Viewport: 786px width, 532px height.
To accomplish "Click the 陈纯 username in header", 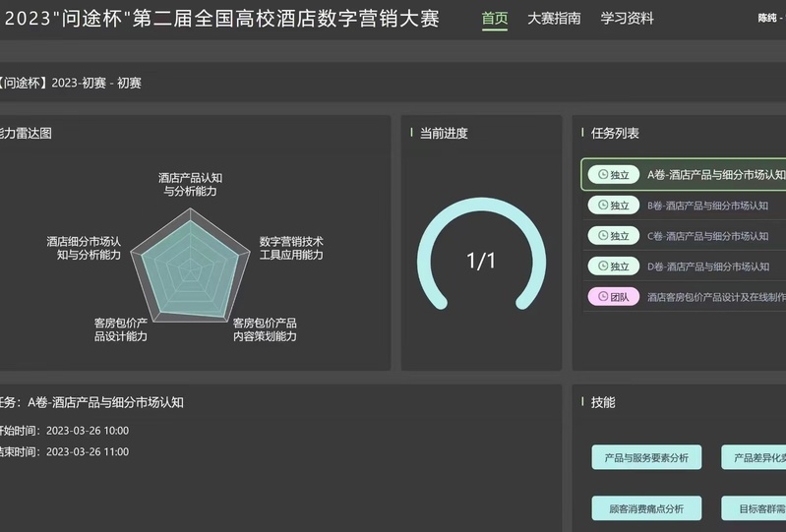I will pyautogui.click(x=767, y=19).
